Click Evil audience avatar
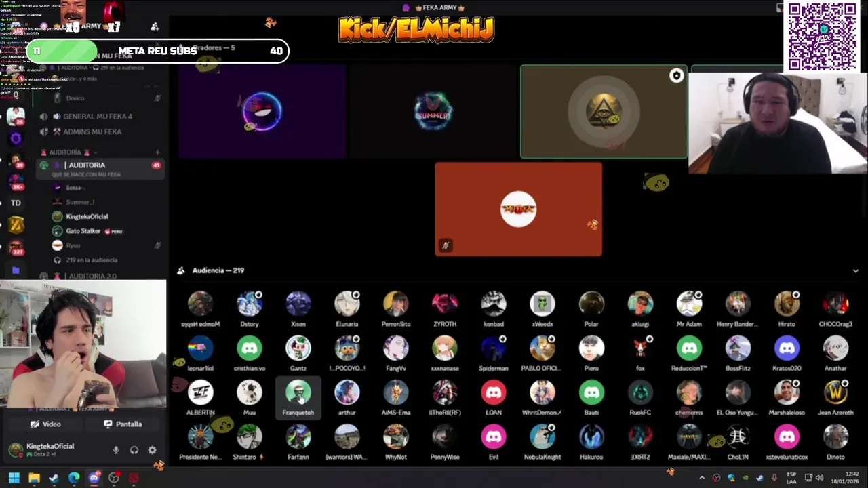868x488 pixels. 494,437
